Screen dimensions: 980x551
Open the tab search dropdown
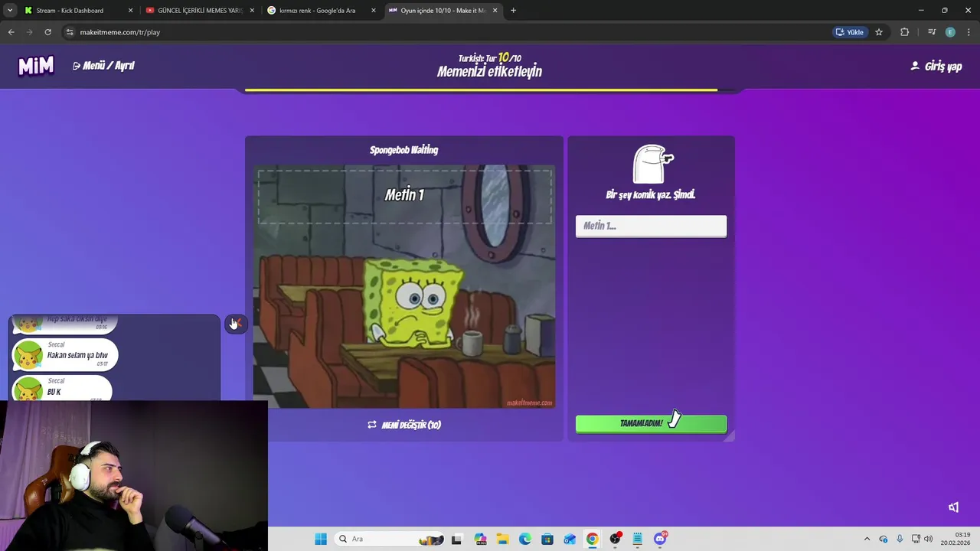tap(10, 11)
